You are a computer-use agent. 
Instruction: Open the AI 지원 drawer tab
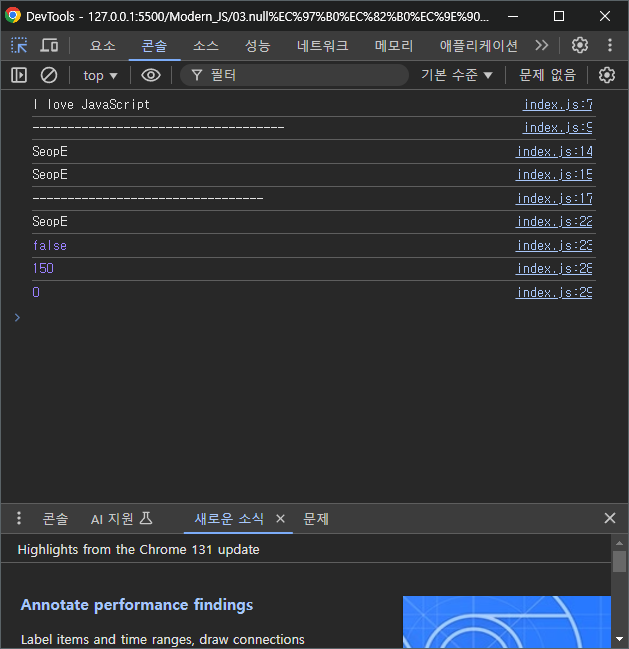(x=122, y=519)
